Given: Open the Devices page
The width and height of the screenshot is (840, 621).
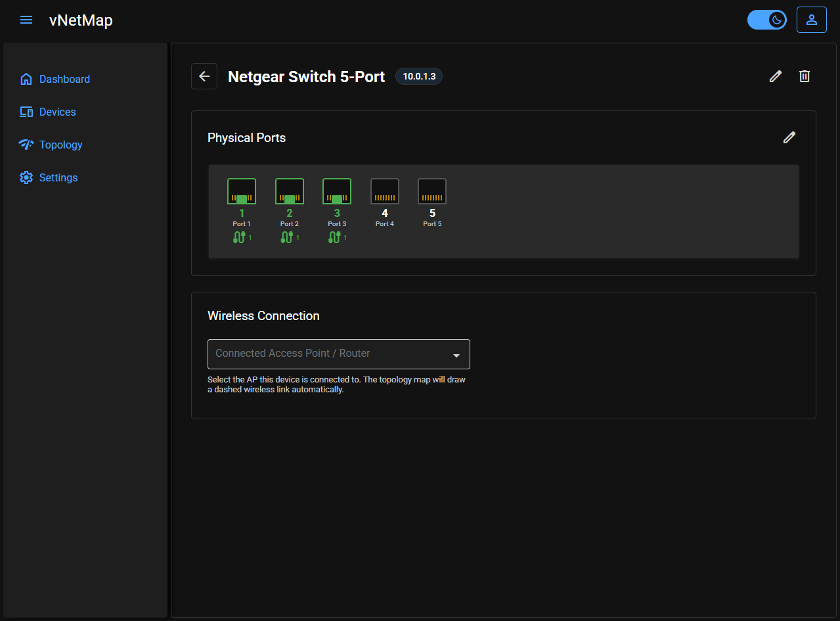Looking at the screenshot, I should pos(57,112).
